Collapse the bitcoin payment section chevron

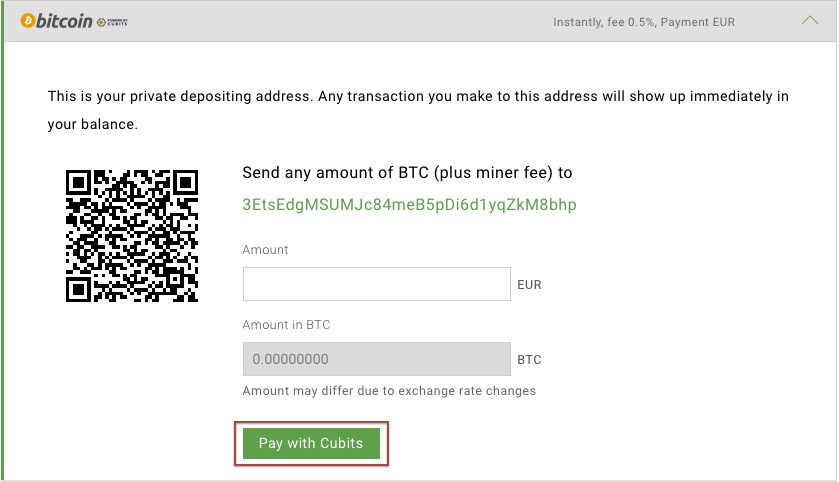(x=810, y=21)
